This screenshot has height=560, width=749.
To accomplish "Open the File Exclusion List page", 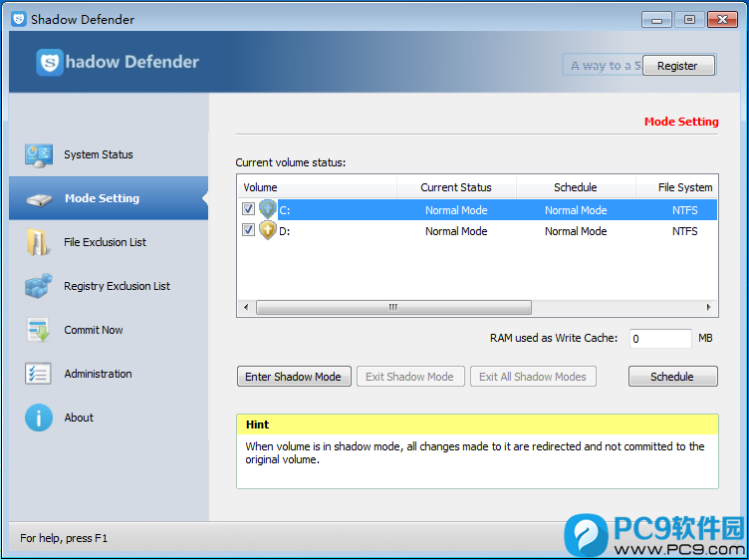I will (x=106, y=242).
